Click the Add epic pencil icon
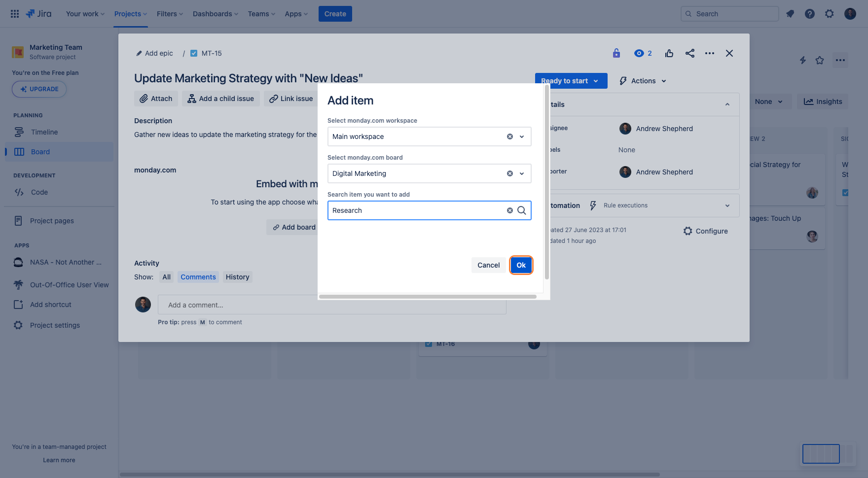This screenshot has width=868, height=478. 139,53
